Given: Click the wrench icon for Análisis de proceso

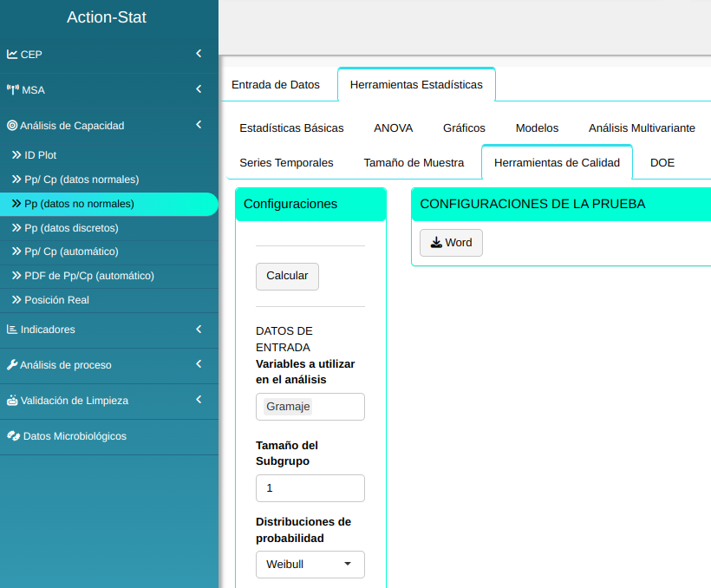Looking at the screenshot, I should pyautogui.click(x=12, y=365).
